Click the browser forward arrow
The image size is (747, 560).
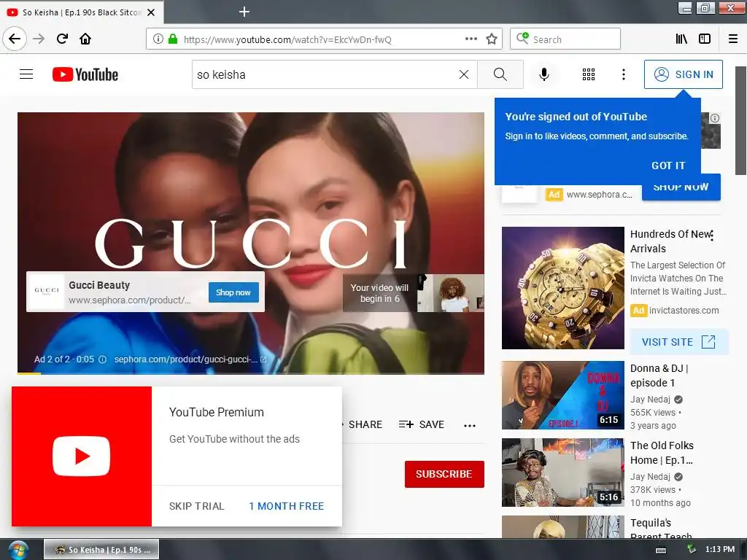point(39,39)
